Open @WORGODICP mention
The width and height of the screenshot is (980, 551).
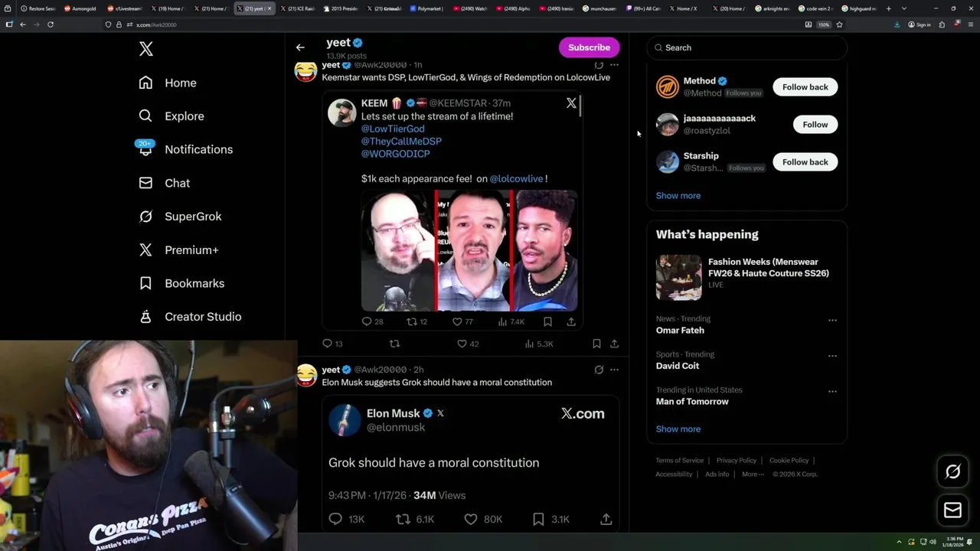396,154
